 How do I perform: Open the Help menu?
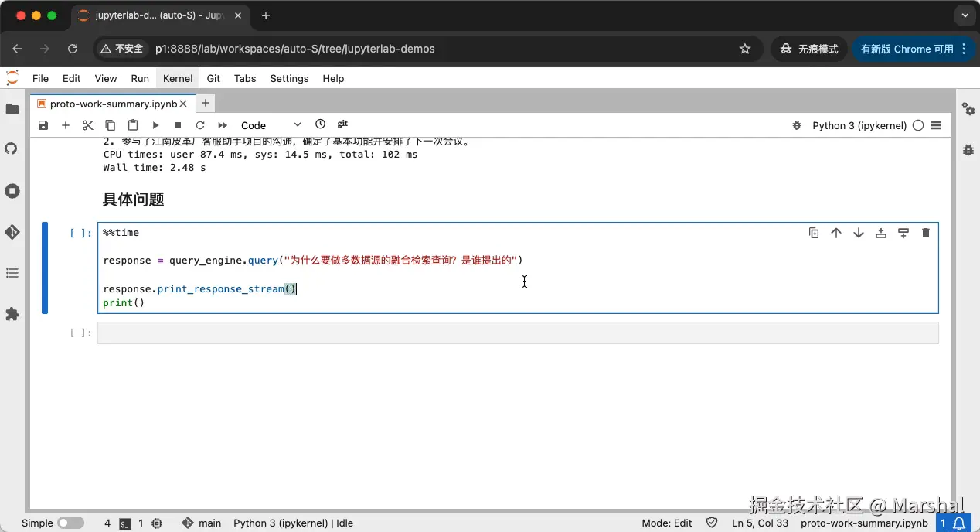(333, 78)
